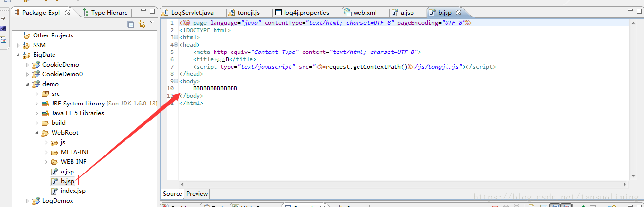Select a.jsp in the tree

(x=67, y=172)
